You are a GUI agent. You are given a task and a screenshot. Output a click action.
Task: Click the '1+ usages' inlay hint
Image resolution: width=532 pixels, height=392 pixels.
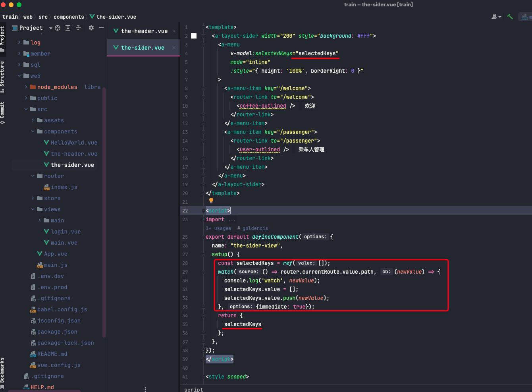point(218,228)
